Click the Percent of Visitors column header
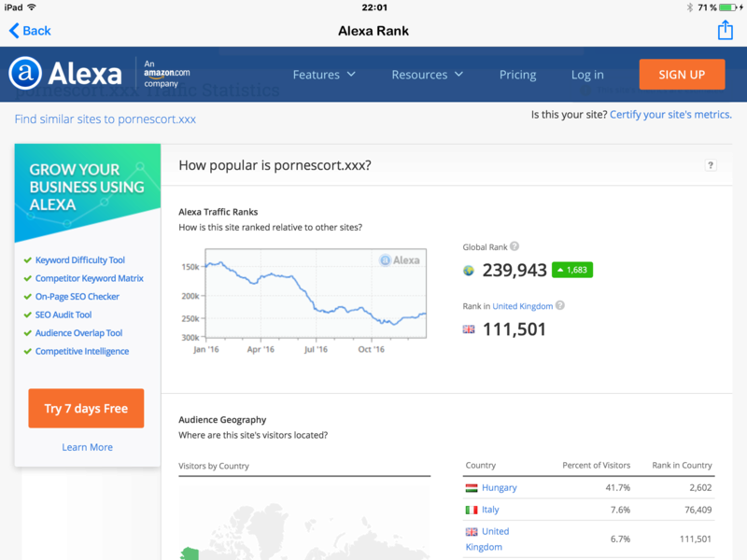This screenshot has height=560, width=747. point(596,465)
